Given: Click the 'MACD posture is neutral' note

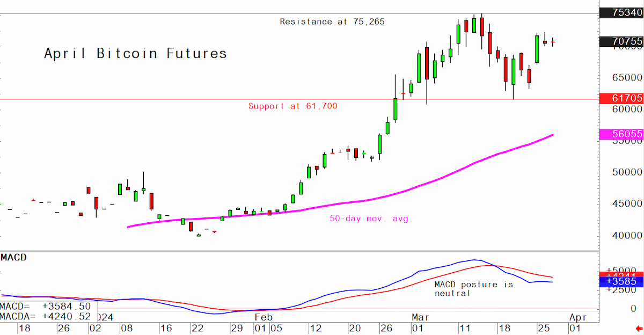Looking at the screenshot, I should click(x=474, y=289).
